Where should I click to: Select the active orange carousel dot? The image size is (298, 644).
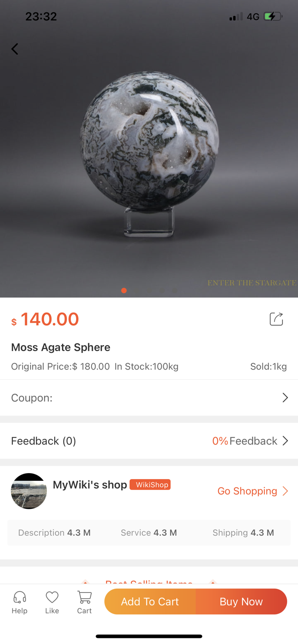[x=124, y=290]
